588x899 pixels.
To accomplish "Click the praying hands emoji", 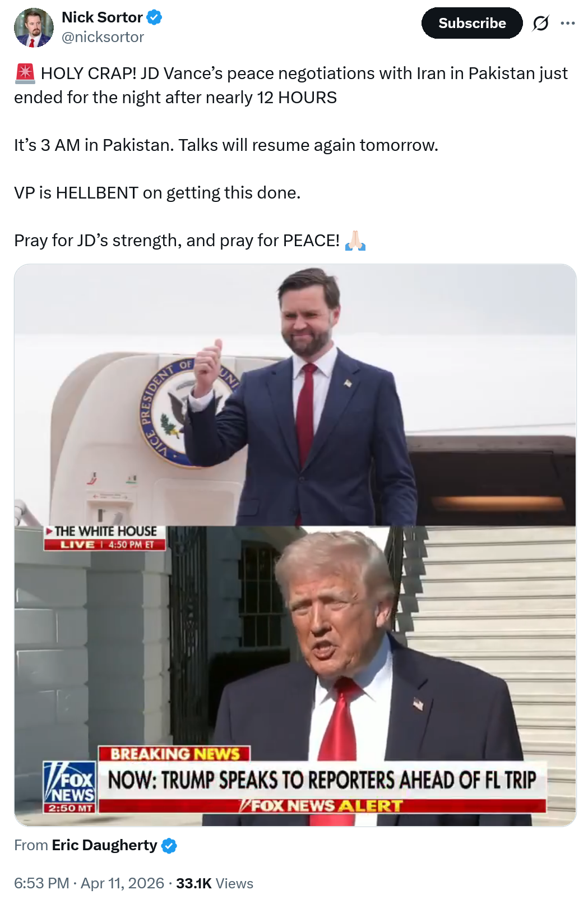I will [355, 241].
